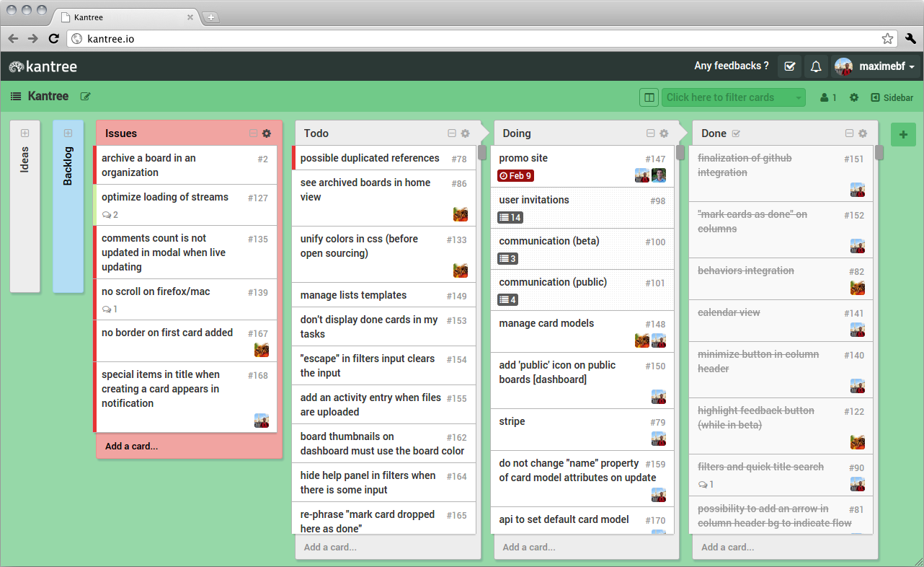Image resolution: width=924 pixels, height=567 pixels.
Task: Expand the collapsed Ideas column
Action: [x=25, y=133]
